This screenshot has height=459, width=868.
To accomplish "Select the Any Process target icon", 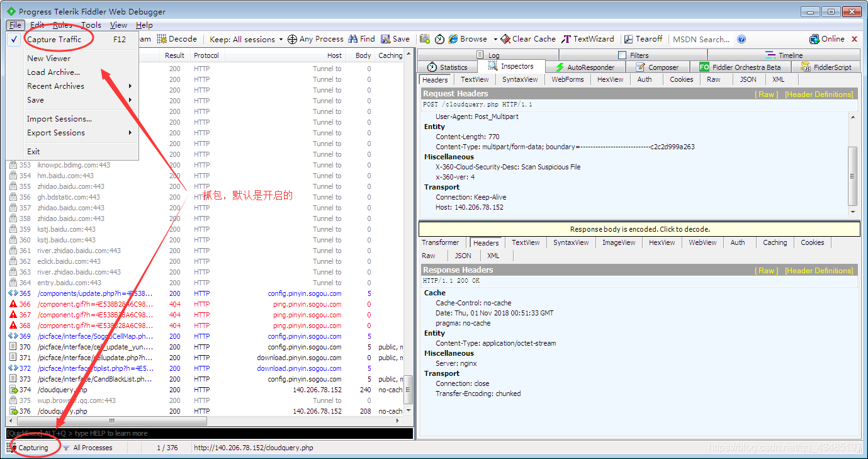I will tap(292, 39).
